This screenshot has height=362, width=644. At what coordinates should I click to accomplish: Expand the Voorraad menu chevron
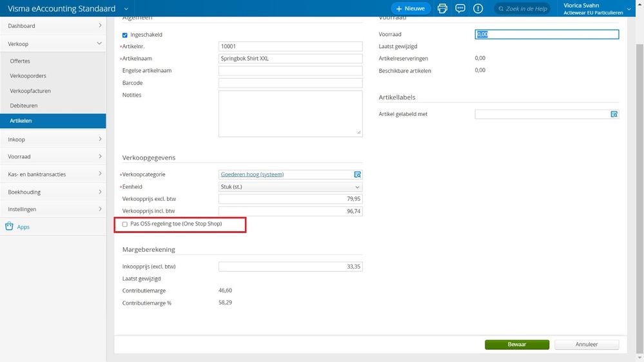(x=100, y=157)
